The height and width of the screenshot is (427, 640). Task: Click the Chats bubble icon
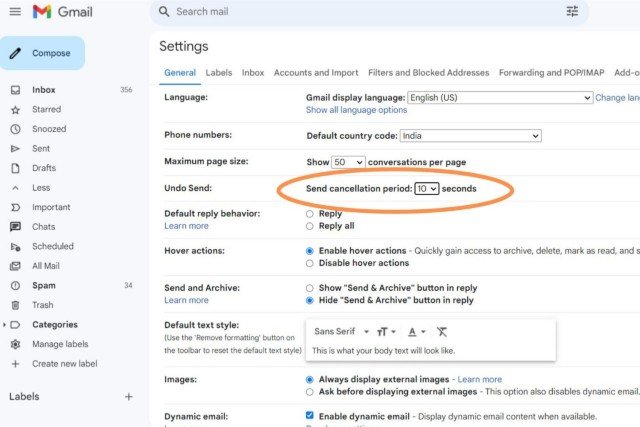(15, 227)
